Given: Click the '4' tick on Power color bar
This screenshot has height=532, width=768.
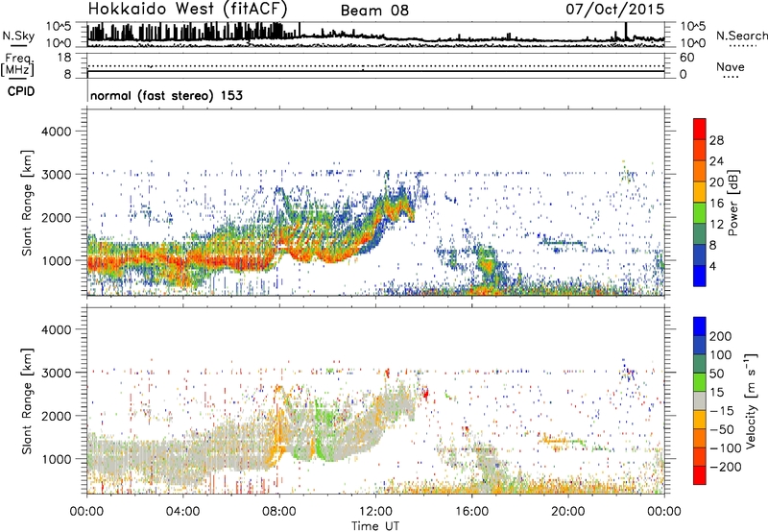Looking at the screenshot, I should (x=712, y=266).
